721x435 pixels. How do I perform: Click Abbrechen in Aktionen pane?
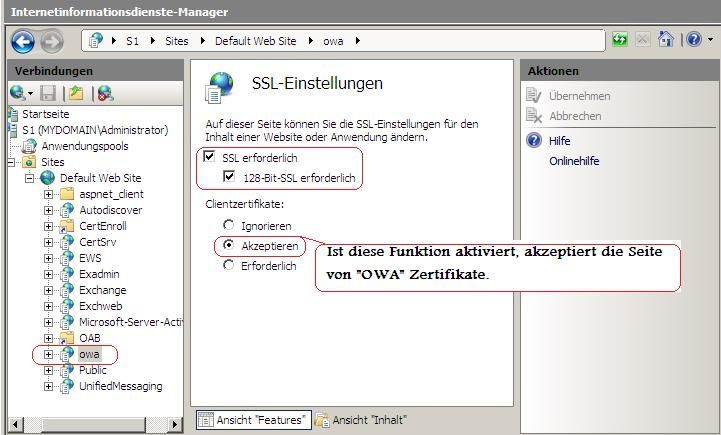click(x=575, y=116)
